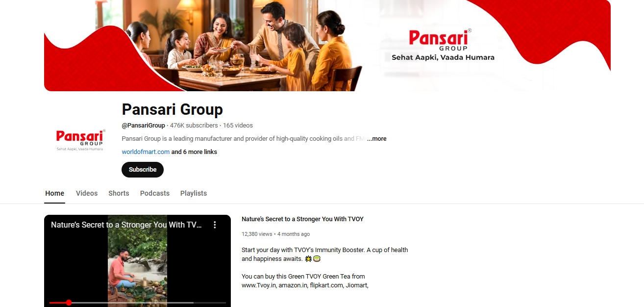Viewport: 644px width, 307px height.
Task: Switch to the Videos tab
Action: 87,193
